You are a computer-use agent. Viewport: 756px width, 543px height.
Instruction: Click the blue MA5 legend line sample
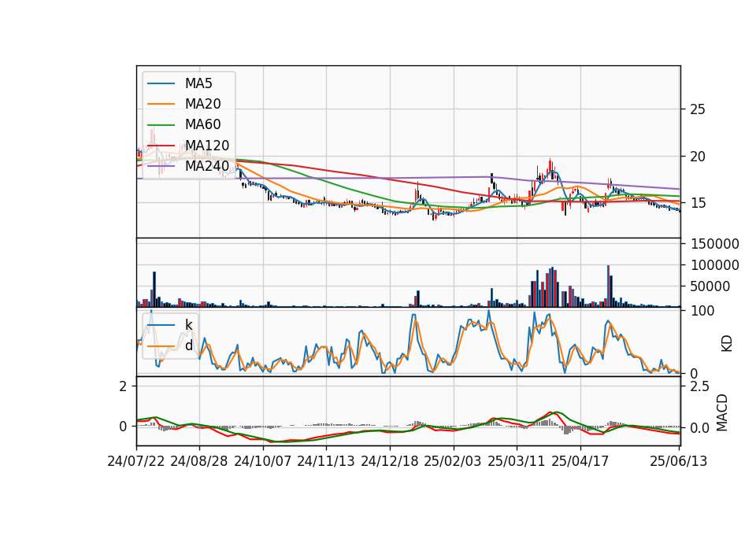(161, 84)
